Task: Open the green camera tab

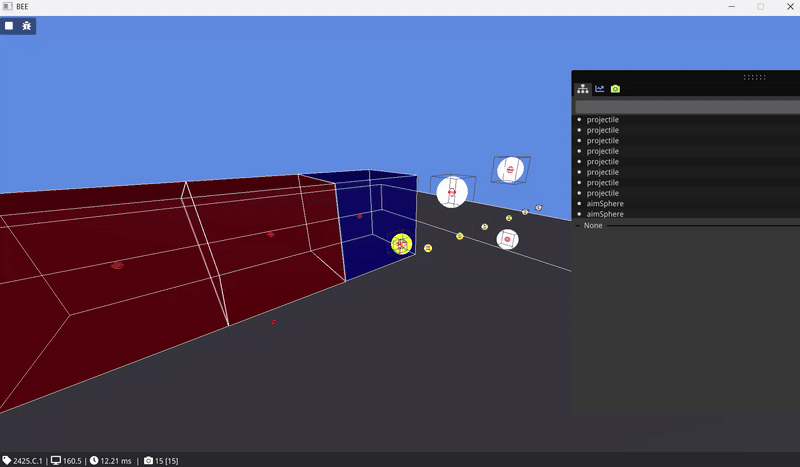Action: [615, 89]
